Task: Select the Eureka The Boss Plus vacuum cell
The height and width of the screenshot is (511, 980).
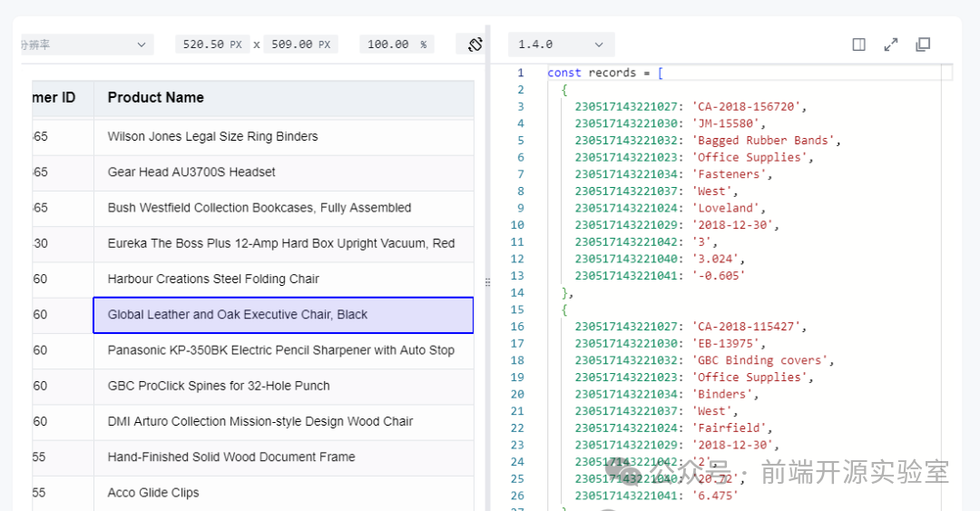Action: pyautogui.click(x=284, y=244)
